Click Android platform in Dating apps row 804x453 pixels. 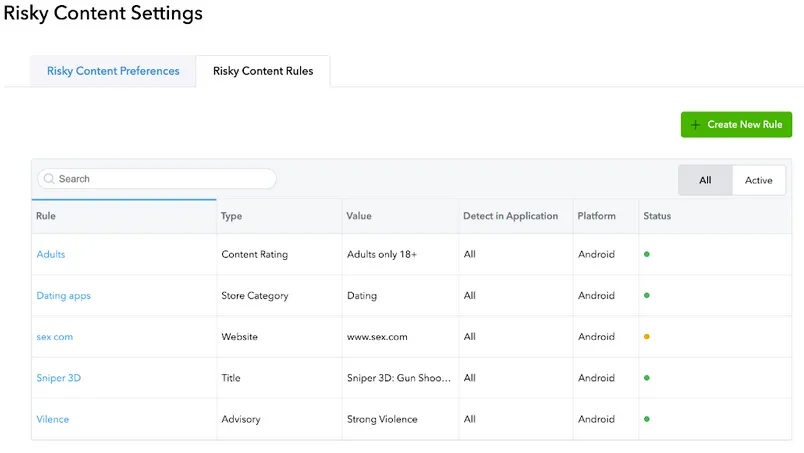596,296
